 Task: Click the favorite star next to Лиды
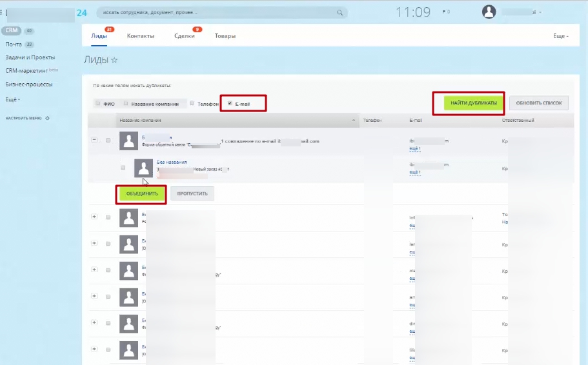click(x=114, y=60)
